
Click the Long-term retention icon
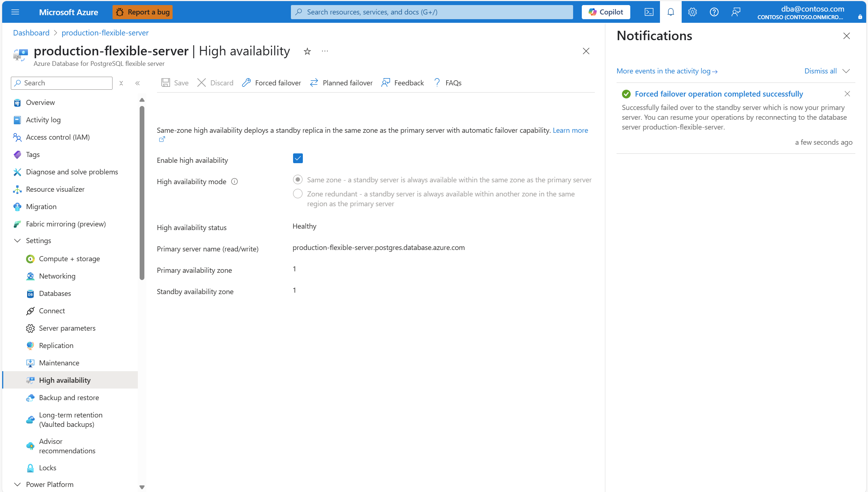30,420
